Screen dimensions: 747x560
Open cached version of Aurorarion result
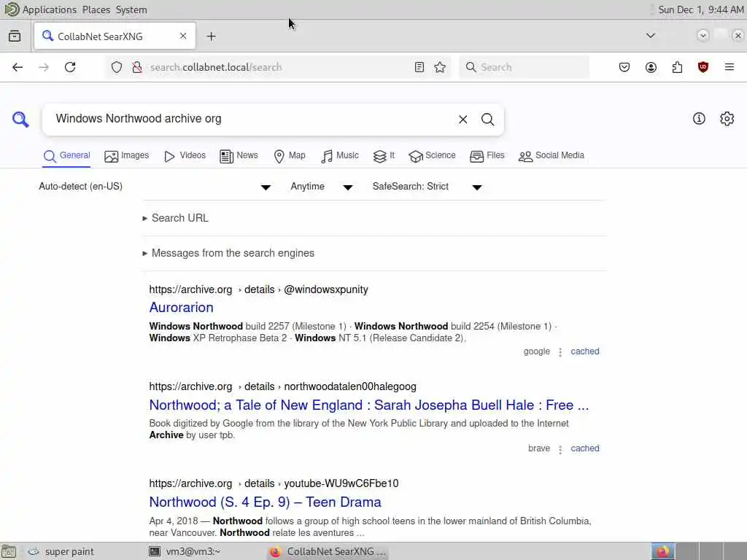(585, 351)
